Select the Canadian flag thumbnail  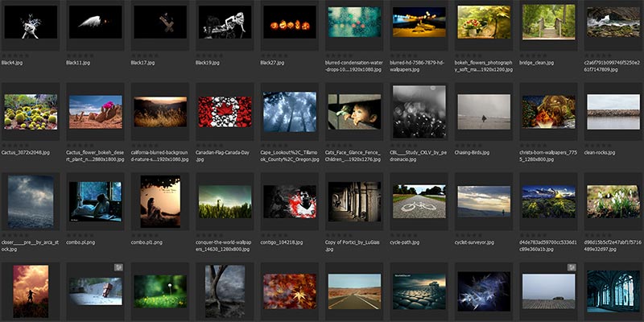pos(225,112)
